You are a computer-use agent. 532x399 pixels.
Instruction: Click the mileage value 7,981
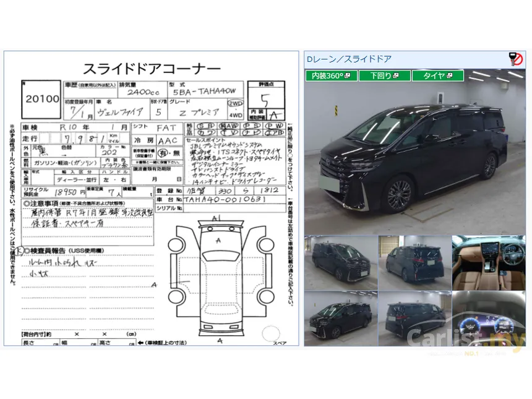pos(85,139)
